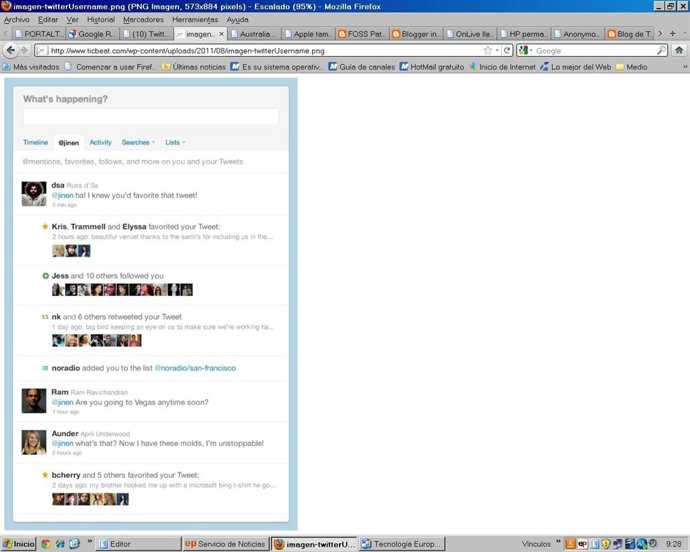Image resolution: width=690 pixels, height=552 pixels.
Task: Open the Herramientas menu
Action: 195,19
